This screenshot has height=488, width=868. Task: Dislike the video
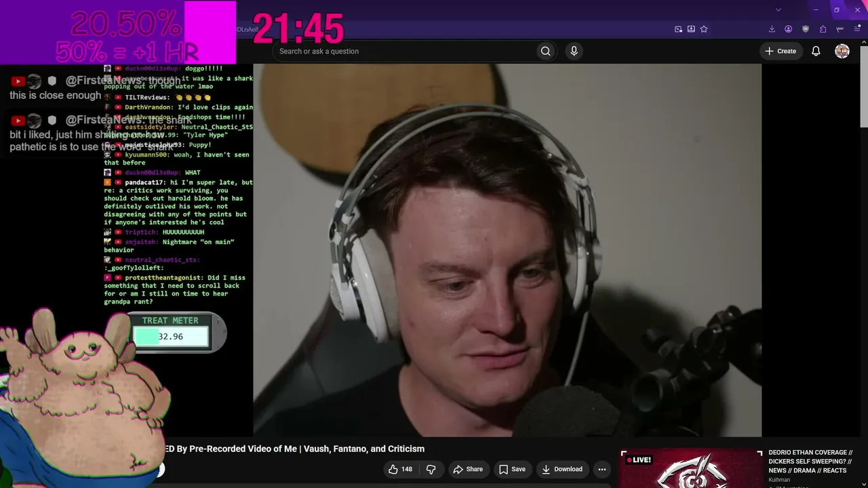(x=431, y=469)
